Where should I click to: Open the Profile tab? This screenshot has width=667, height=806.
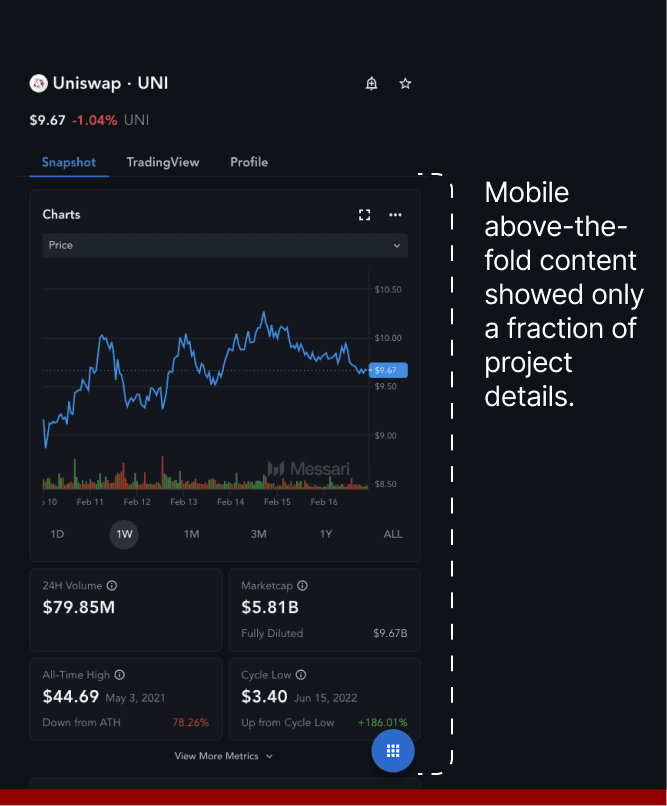pos(249,162)
